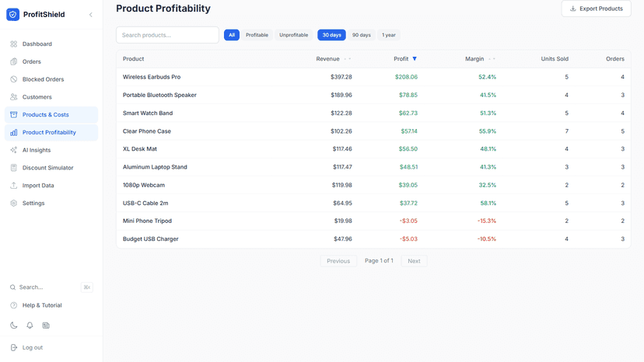Go to Import Data
The image size is (644, 362).
(x=51, y=185)
